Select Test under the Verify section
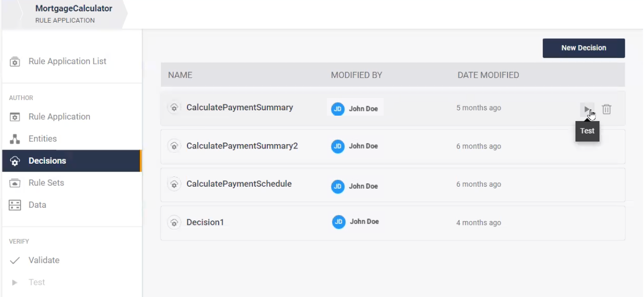 [x=36, y=282]
